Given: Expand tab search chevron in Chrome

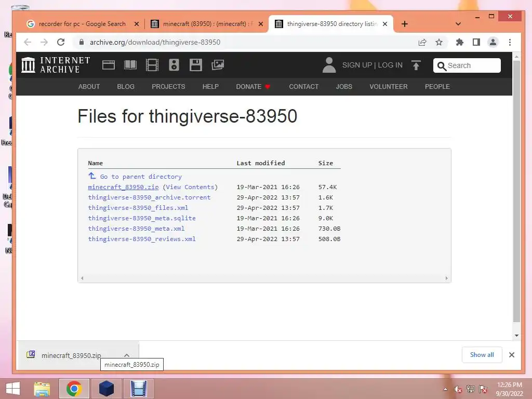Looking at the screenshot, I should [x=458, y=24].
